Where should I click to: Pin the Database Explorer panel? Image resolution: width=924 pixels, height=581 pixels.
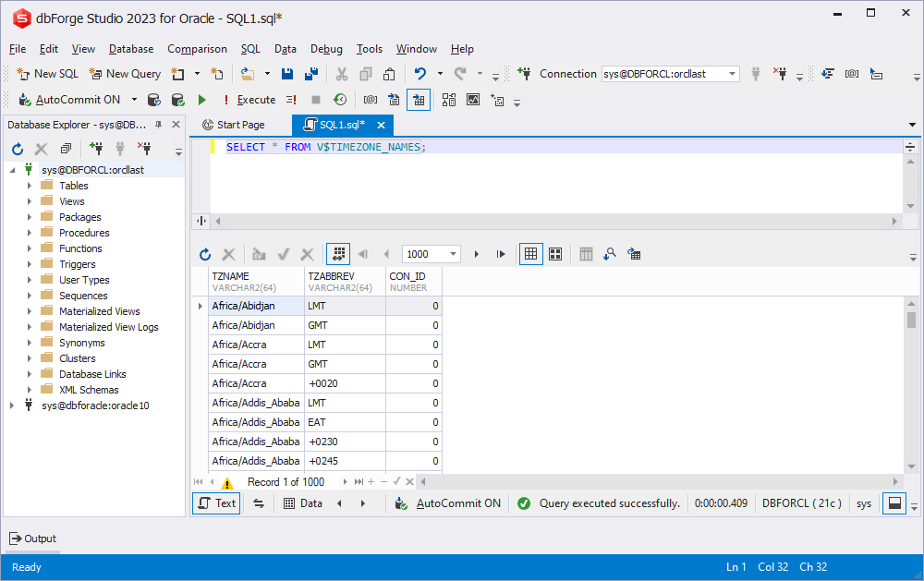159,125
